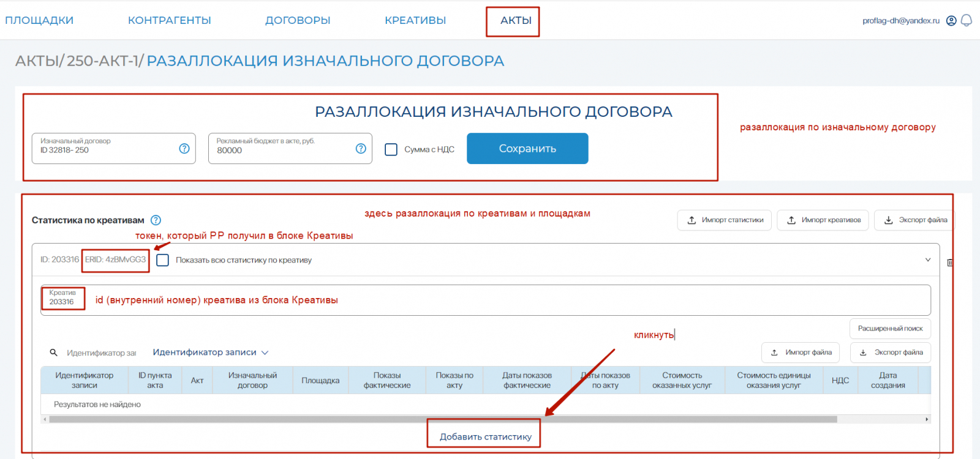Delete creative block with trash icon
Screen dimensions: 980x459
click(950, 263)
